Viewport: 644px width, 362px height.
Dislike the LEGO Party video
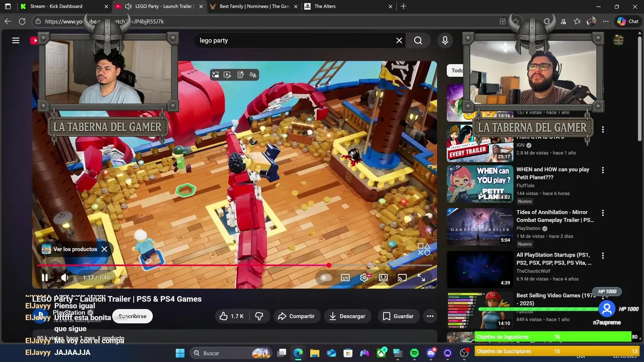259,316
